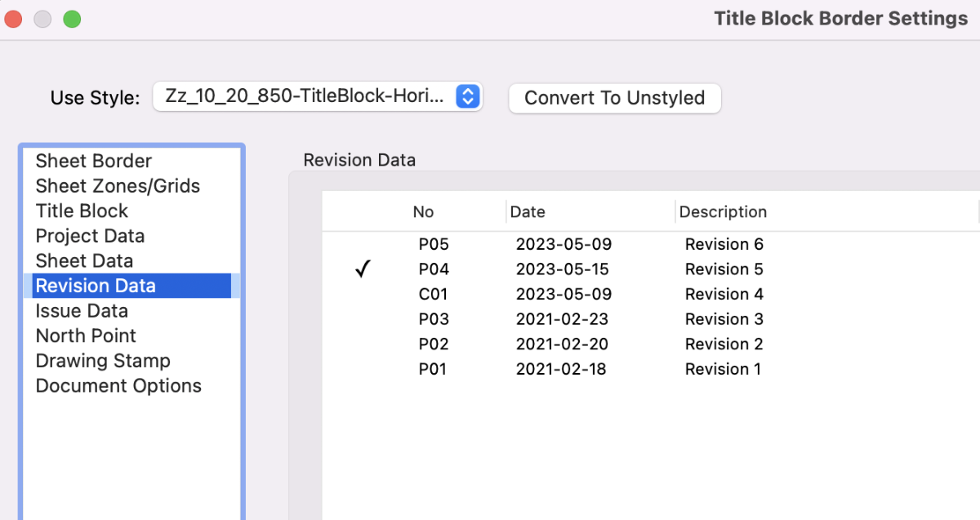Mark revision P05 as current
This screenshot has height=520, width=980.
click(363, 244)
